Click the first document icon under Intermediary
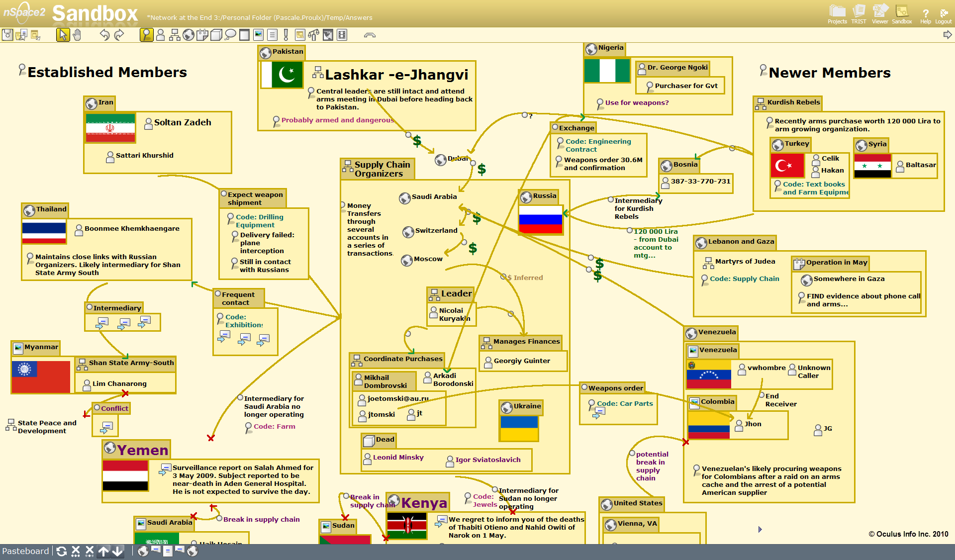955x560 pixels. pyautogui.click(x=102, y=323)
